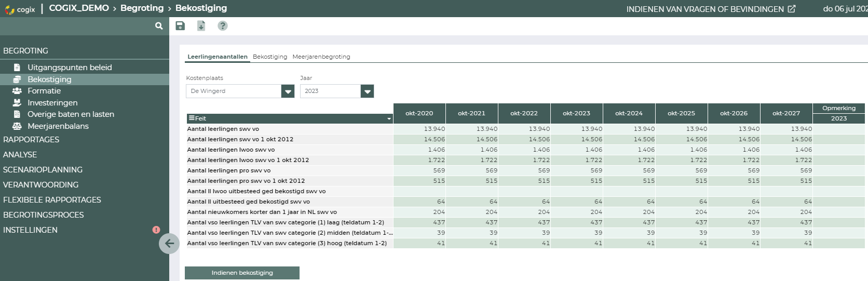Open Indienen van vragen of bevindingen link
The image size is (868, 281).
click(704, 9)
